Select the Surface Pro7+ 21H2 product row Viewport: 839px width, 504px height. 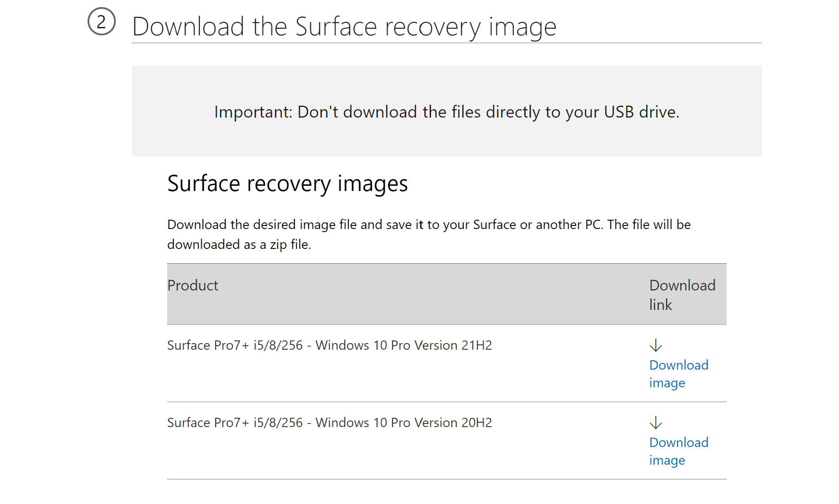click(x=329, y=345)
